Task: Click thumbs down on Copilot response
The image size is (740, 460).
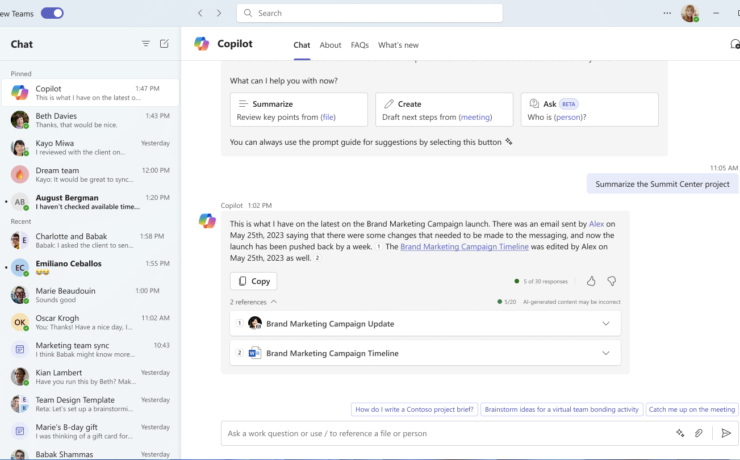Action: (611, 281)
